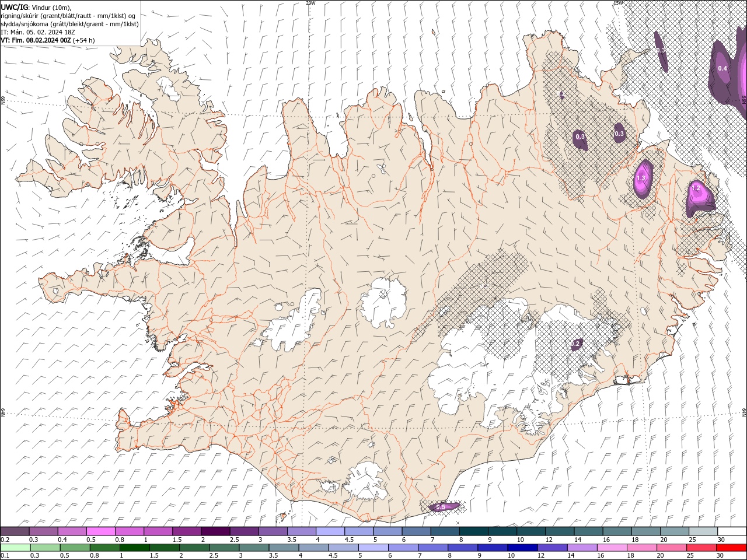
Task: Pick the upper legend swatch between 3 and 3.5
Action: point(273,531)
